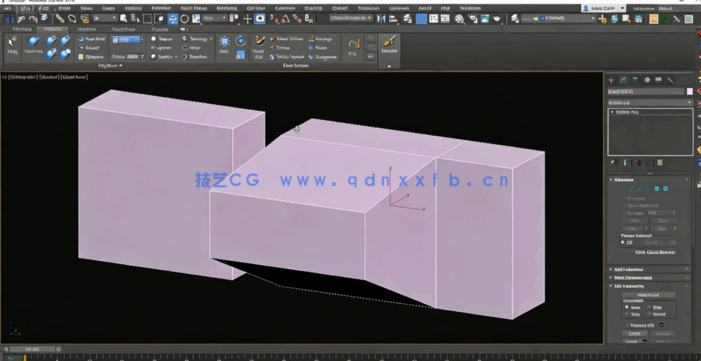The image size is (701, 361).
Task: Activate Bind to Space Warp tool
Action: (x=84, y=18)
